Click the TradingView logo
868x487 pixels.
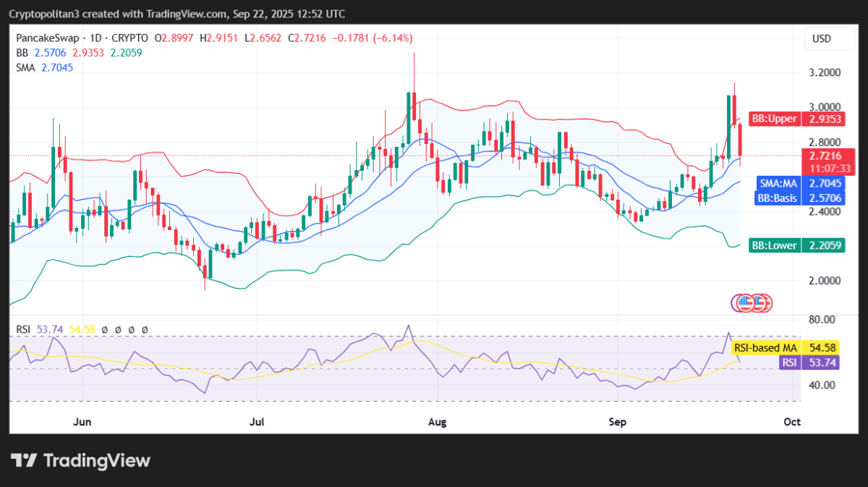pyautogui.click(x=80, y=460)
